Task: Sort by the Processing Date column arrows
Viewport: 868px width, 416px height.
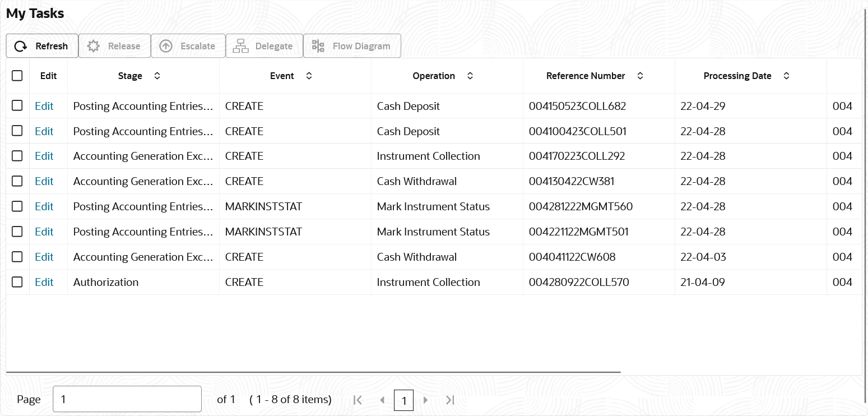Action: 786,76
